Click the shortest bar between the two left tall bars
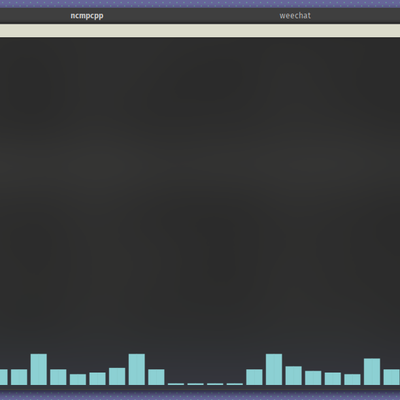400x400 pixels. [x=78, y=379]
